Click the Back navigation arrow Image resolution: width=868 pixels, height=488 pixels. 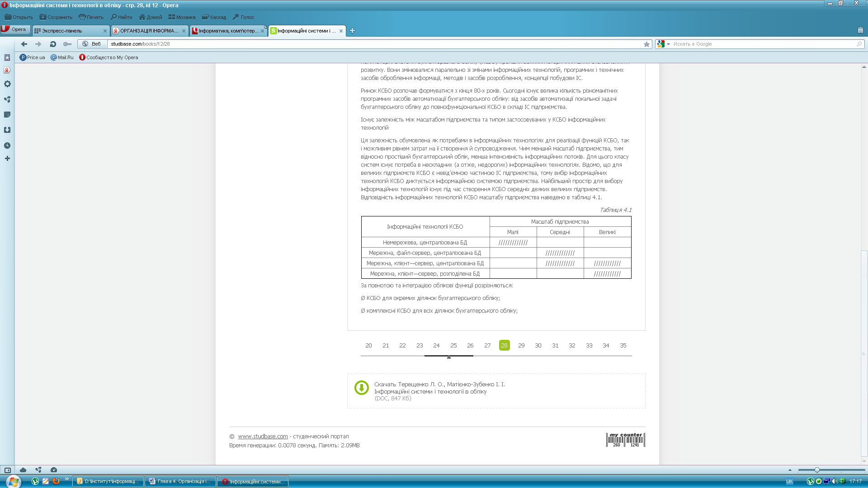[x=24, y=44]
